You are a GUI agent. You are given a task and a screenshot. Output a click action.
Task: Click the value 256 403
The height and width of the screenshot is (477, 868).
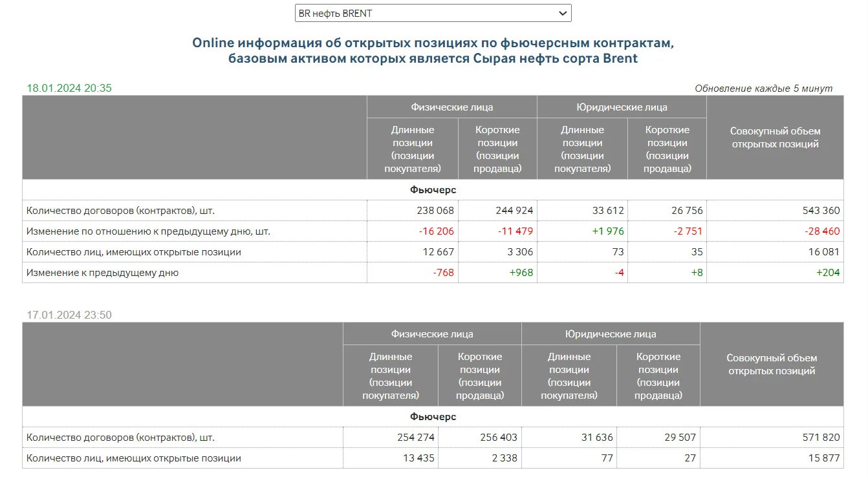pyautogui.click(x=498, y=438)
